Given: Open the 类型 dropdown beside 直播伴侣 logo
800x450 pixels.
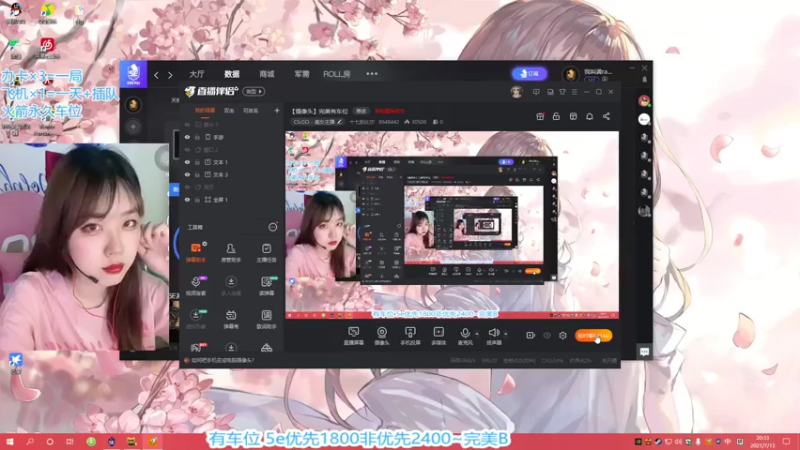Looking at the screenshot, I should click(254, 91).
